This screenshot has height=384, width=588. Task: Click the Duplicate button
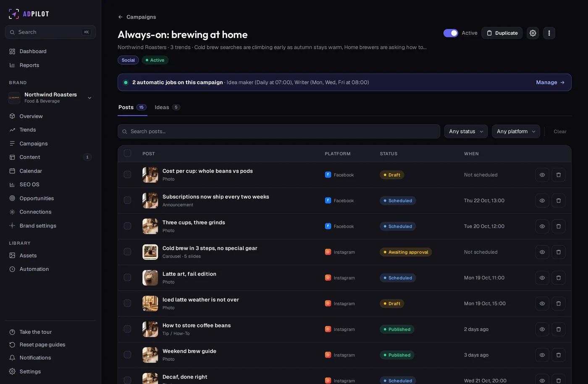click(502, 33)
